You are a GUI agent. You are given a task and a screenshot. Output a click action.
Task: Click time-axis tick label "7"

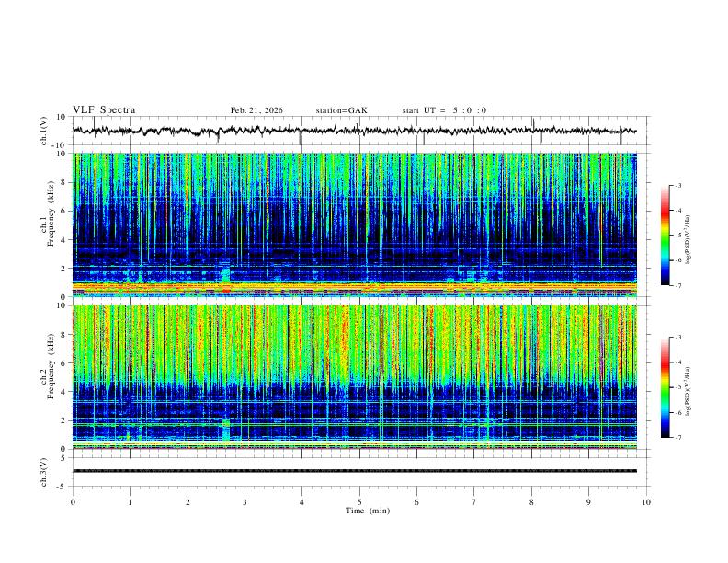(x=474, y=502)
